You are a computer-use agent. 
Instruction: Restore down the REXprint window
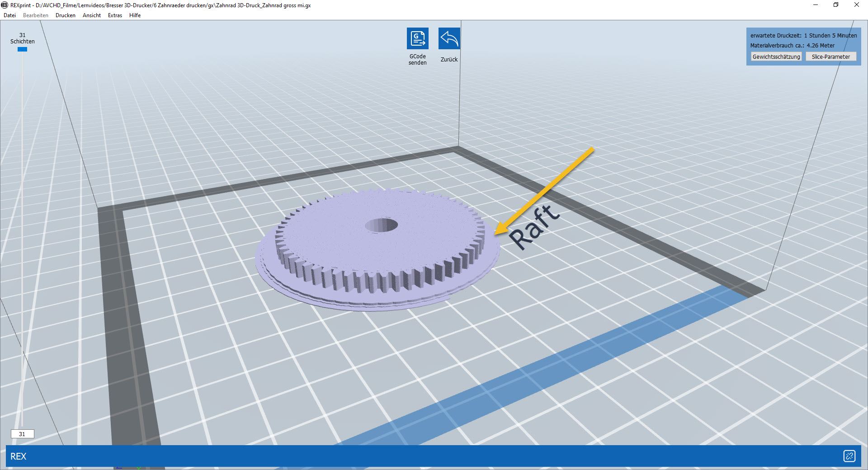tap(836, 5)
